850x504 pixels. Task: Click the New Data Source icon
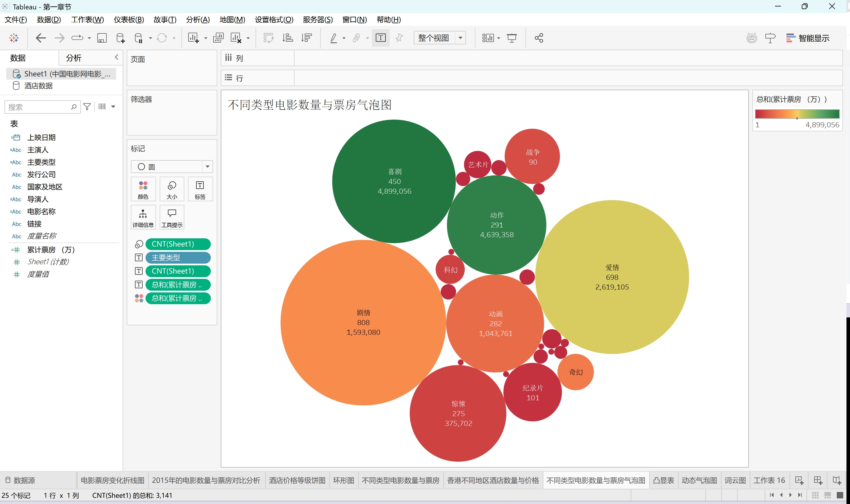coord(120,38)
